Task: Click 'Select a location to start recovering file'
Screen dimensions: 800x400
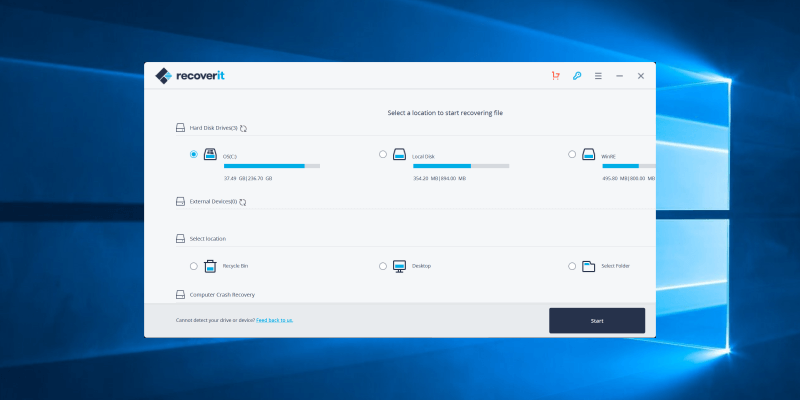Action: point(445,113)
